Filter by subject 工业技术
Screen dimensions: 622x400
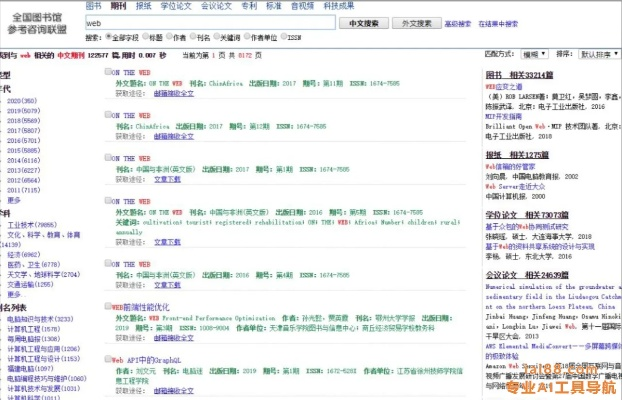[32, 225]
